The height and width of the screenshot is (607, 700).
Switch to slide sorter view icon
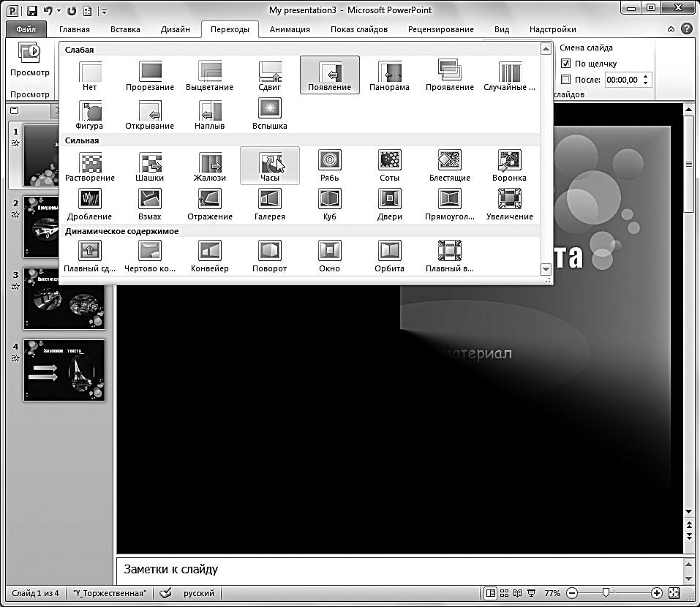coord(504,593)
